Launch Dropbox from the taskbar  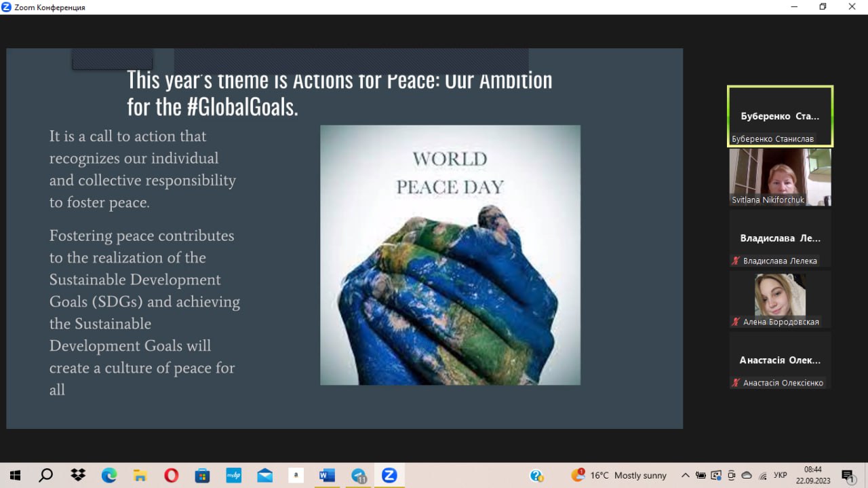(79, 476)
